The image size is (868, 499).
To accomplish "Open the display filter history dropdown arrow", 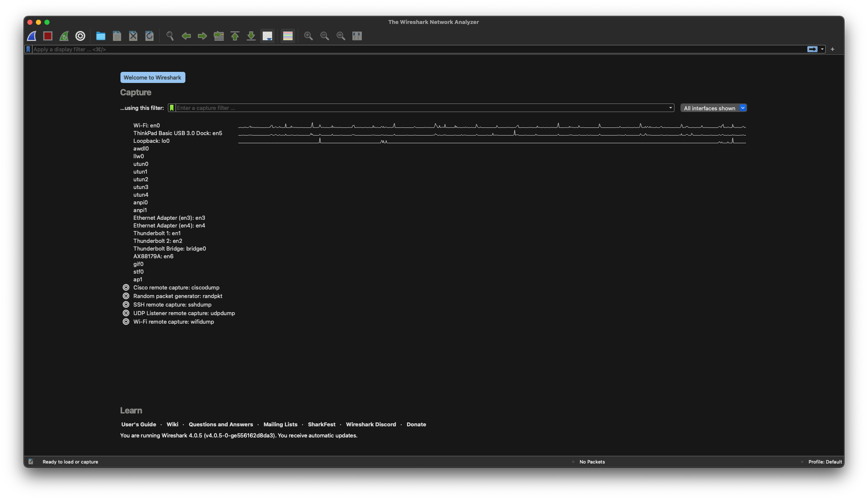I will click(822, 49).
